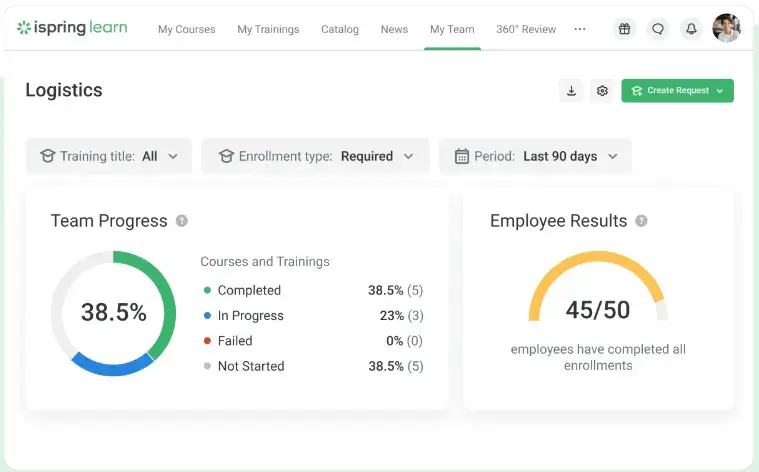The width and height of the screenshot is (759, 472).
Task: Click Team Progress help question mark
Action: point(182,221)
